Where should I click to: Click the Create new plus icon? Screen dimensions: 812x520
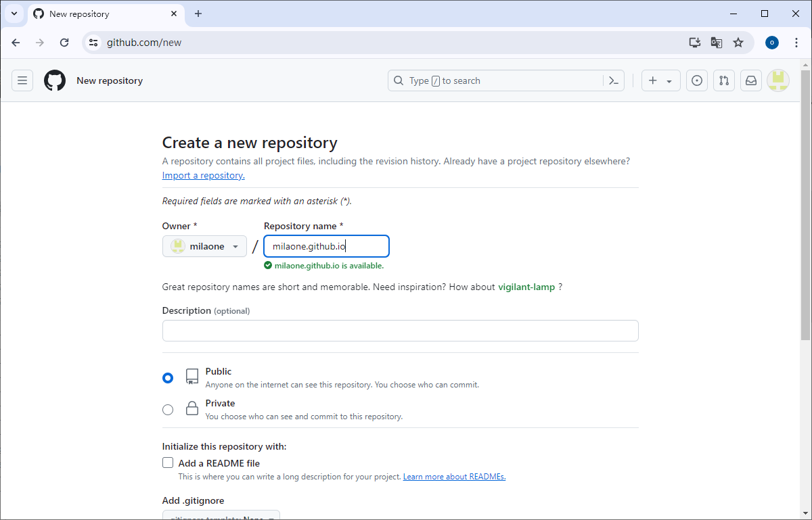point(653,80)
